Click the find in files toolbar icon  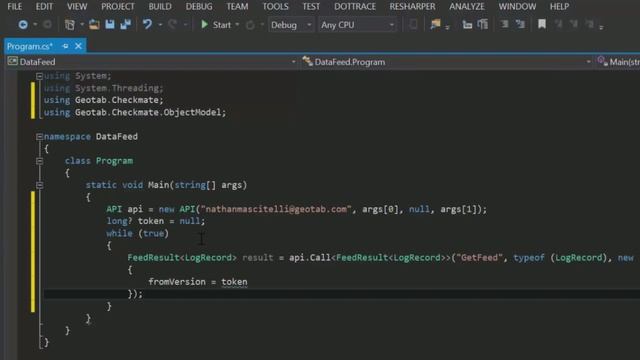436,25
